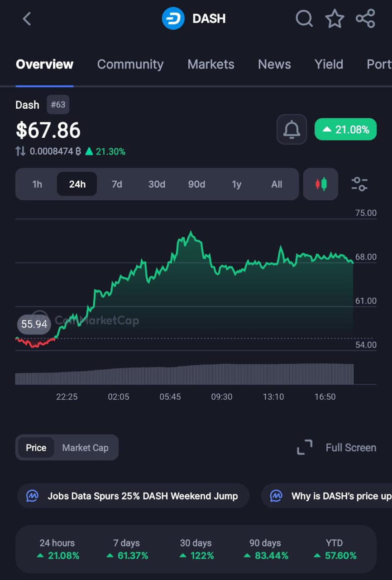Open the Overview tab
This screenshot has width=392, height=580.
pos(44,64)
